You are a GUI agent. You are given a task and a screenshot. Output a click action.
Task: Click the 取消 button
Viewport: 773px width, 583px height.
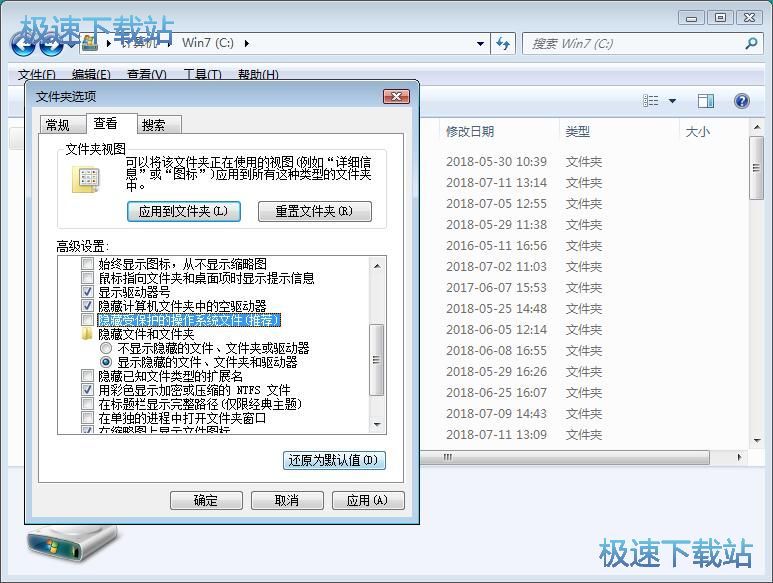coord(287,501)
